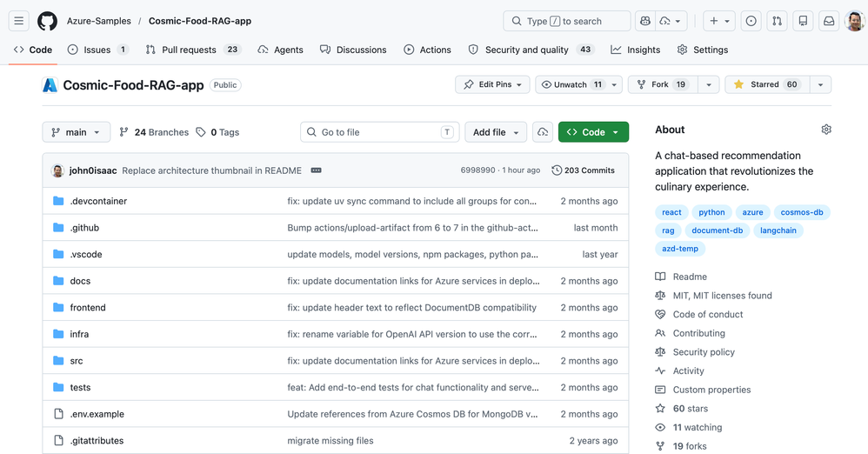Open commit hash 6998990
The image size is (868, 454).
pos(477,170)
